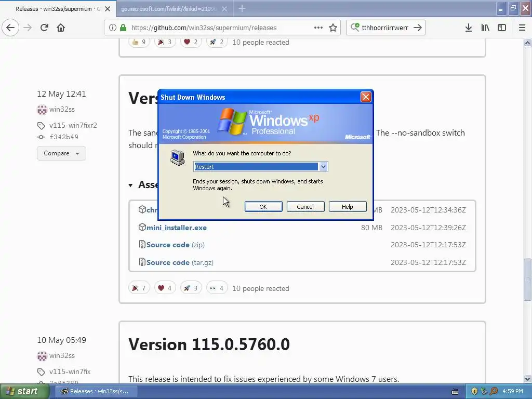Click the green padlock security icon

pyautogui.click(x=123, y=28)
